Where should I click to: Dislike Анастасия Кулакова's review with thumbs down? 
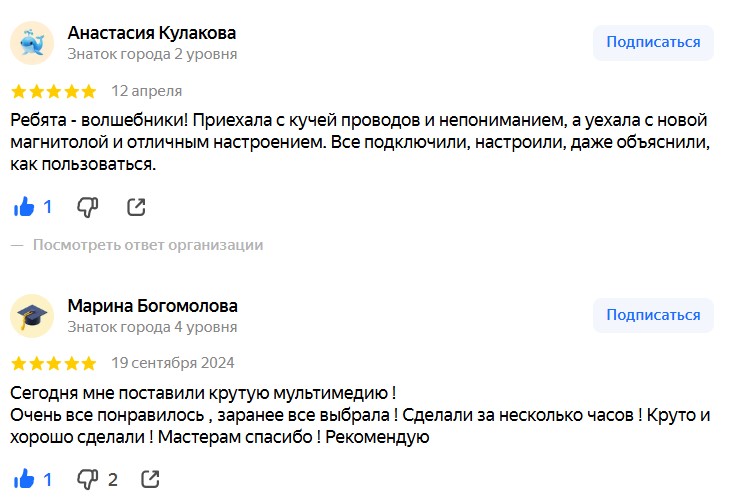click(x=87, y=207)
